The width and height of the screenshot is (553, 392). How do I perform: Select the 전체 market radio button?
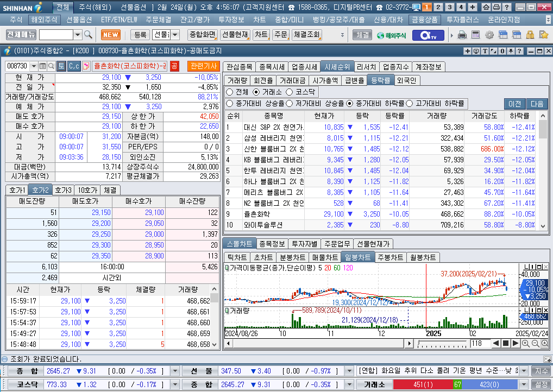[x=230, y=92]
